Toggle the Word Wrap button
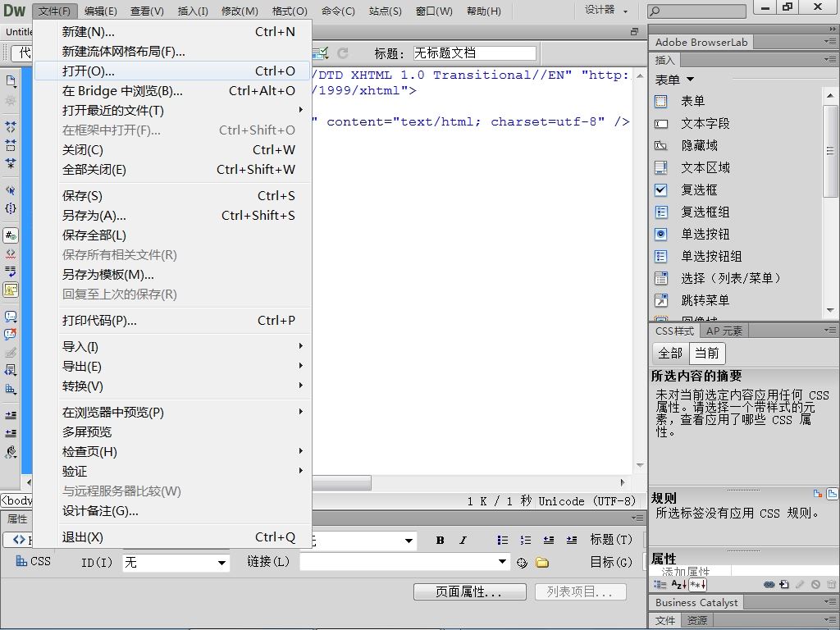This screenshot has width=840, height=630. tap(11, 272)
